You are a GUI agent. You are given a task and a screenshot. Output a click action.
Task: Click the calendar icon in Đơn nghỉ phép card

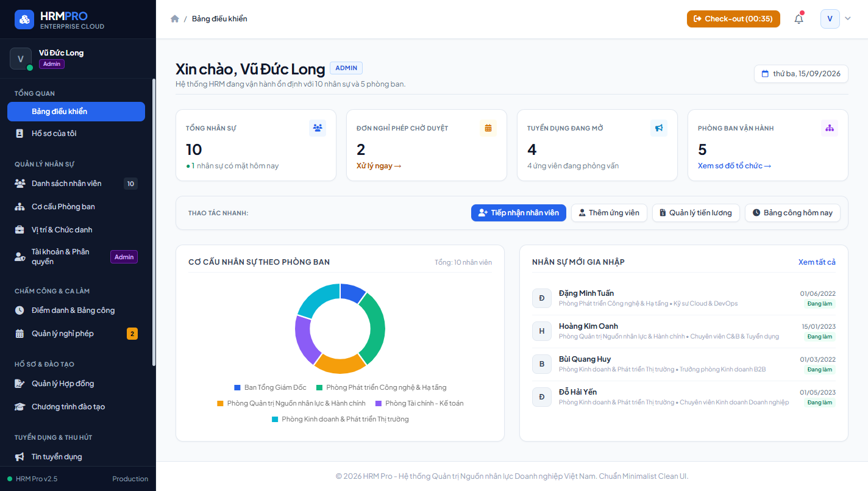click(488, 128)
